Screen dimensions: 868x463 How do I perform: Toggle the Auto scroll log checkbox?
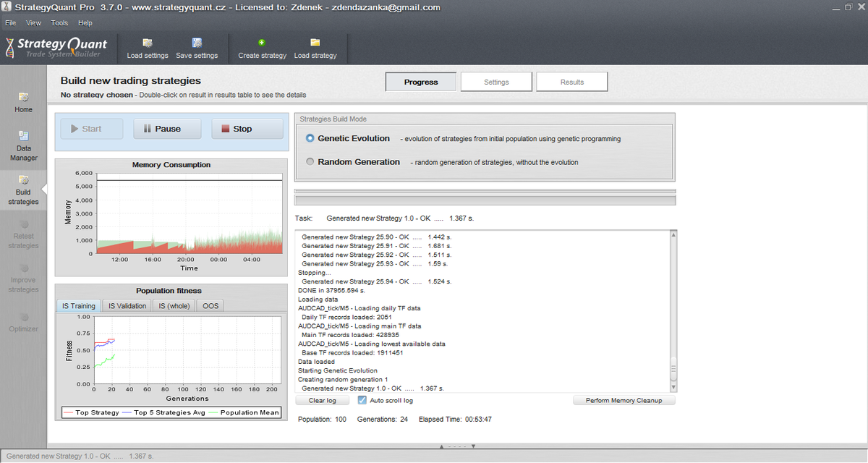pyautogui.click(x=362, y=400)
